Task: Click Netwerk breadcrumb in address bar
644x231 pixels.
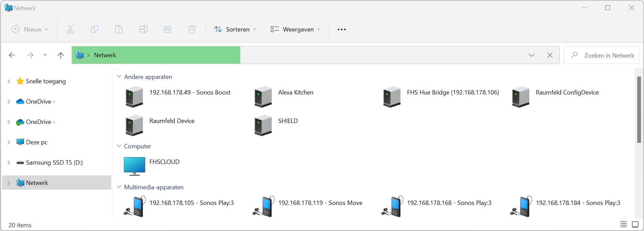Action: click(105, 55)
